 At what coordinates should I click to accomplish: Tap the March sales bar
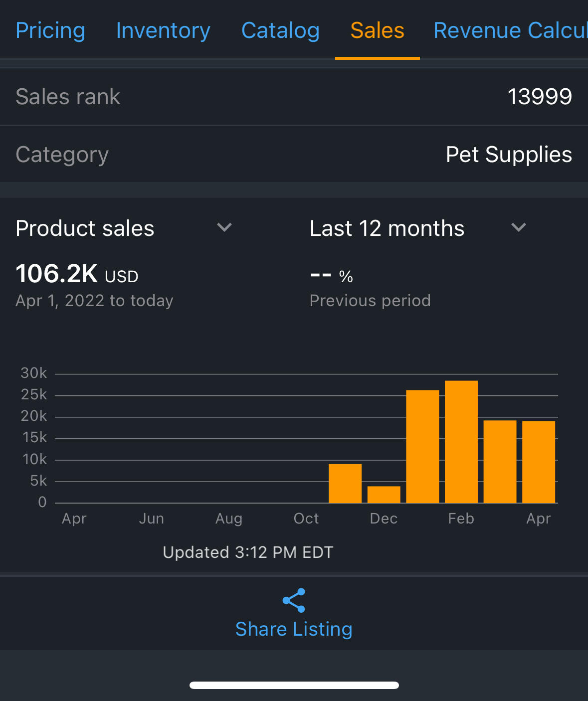click(x=500, y=462)
